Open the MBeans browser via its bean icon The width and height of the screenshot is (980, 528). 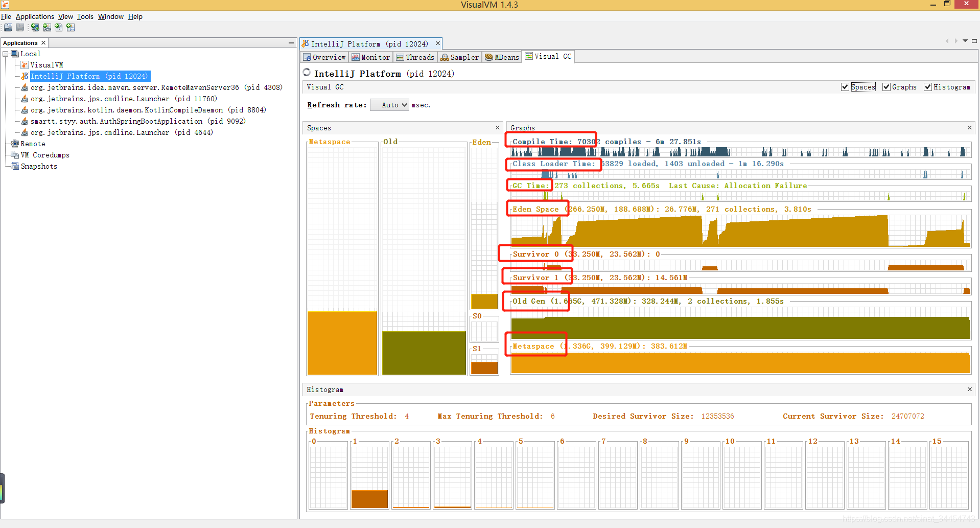click(489, 57)
